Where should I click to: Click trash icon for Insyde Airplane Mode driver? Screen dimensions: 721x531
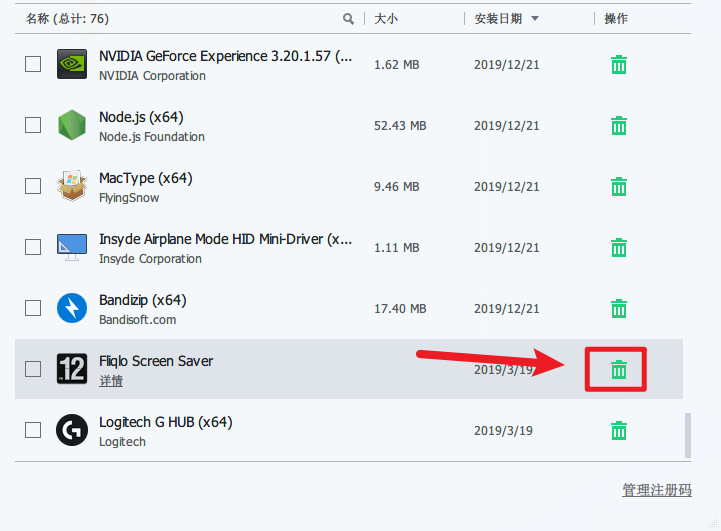[618, 248]
